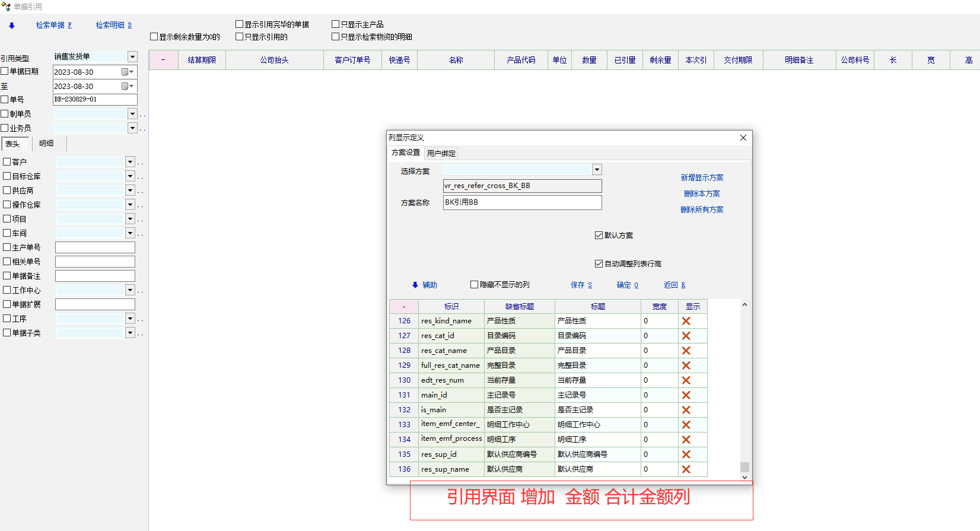The image size is (980, 531).
Task: Click the column list vertical scrollbar thumb
Action: 744,467
